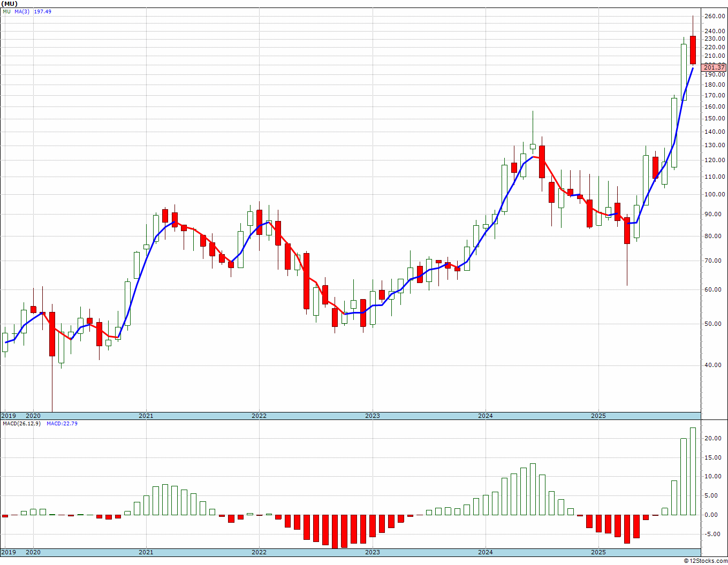
Task: Click the (MU) ticker title
Action: tap(10, 4)
